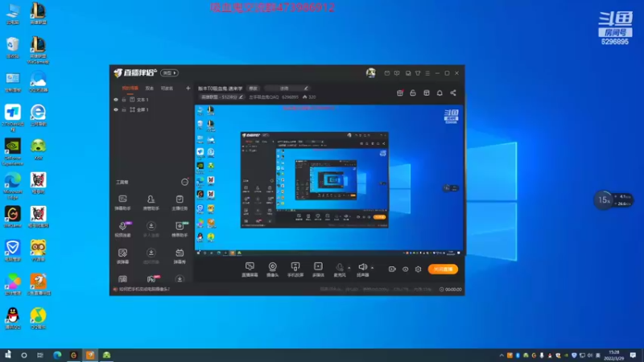Add a phone screen-cast source
644x362 pixels.
pos(295,269)
